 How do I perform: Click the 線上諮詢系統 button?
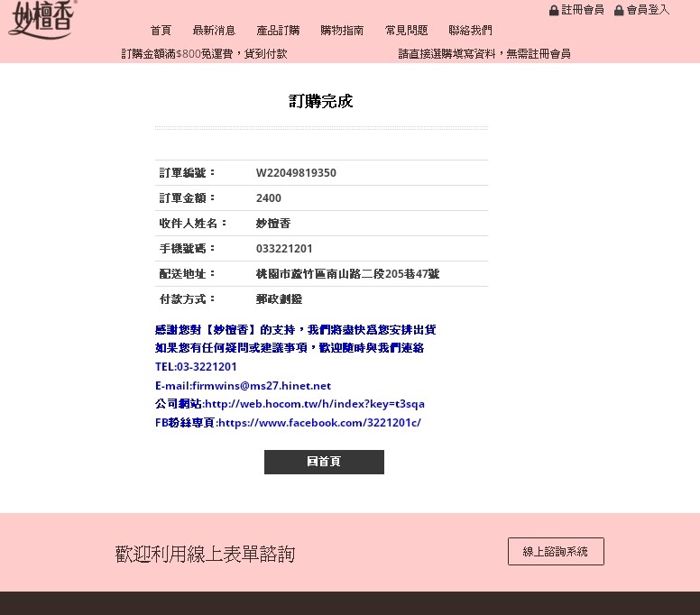pos(556,551)
